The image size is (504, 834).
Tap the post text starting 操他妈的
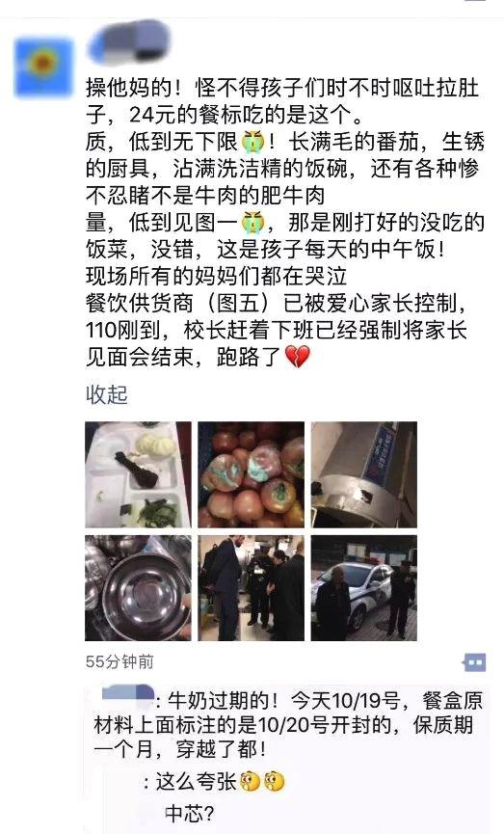285,222
